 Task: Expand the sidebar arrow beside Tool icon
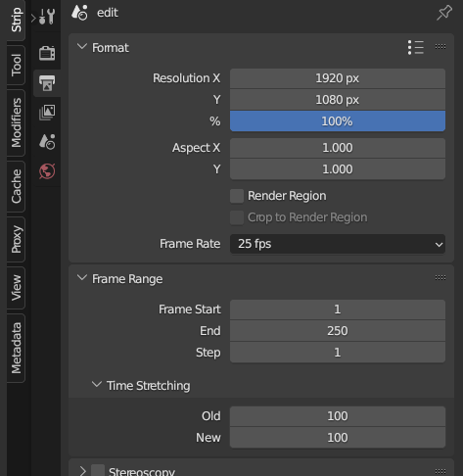(33, 18)
